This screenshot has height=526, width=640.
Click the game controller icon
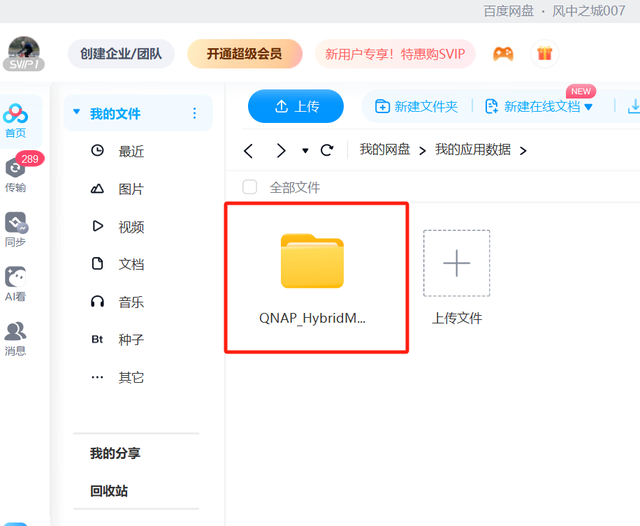[503, 53]
